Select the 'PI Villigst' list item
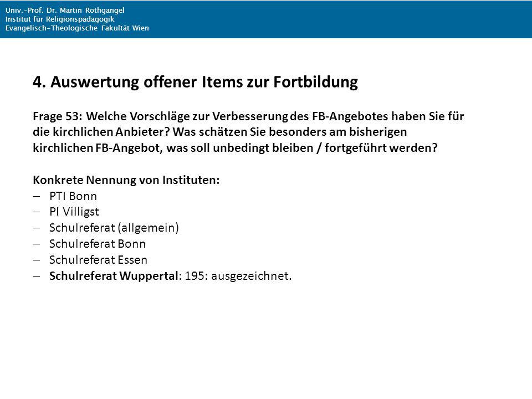The width and height of the screenshot is (532, 399). (74, 212)
